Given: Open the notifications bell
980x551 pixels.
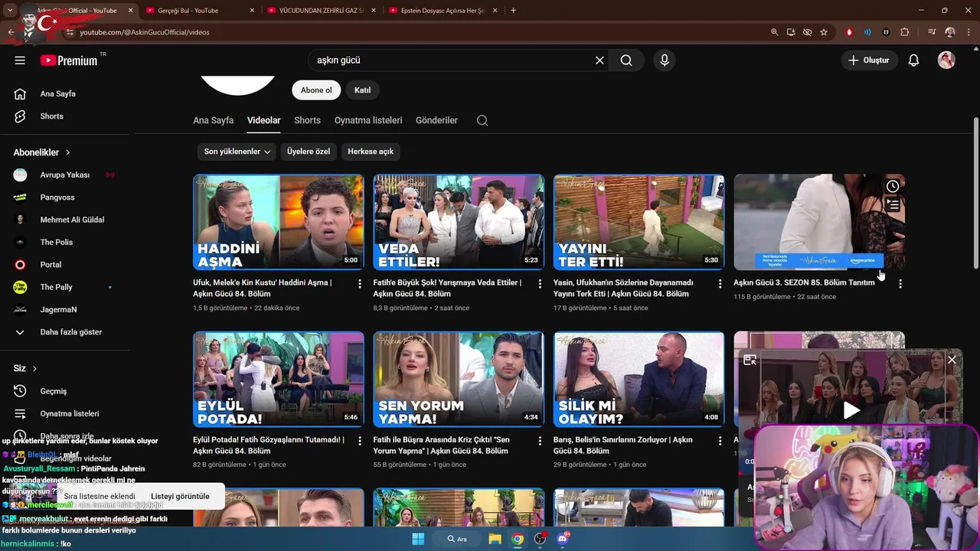Looking at the screenshot, I should click(x=913, y=60).
